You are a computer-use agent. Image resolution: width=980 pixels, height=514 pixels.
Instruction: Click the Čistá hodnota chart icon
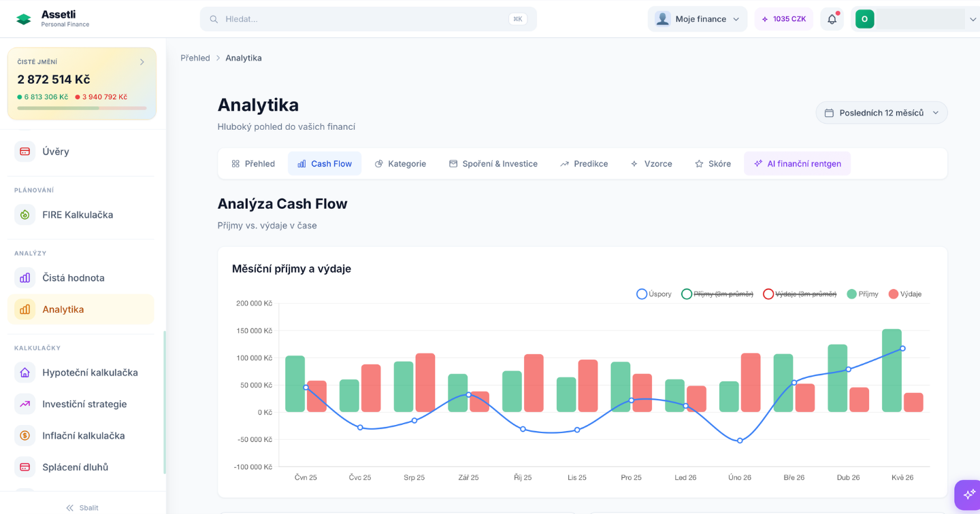(25, 278)
